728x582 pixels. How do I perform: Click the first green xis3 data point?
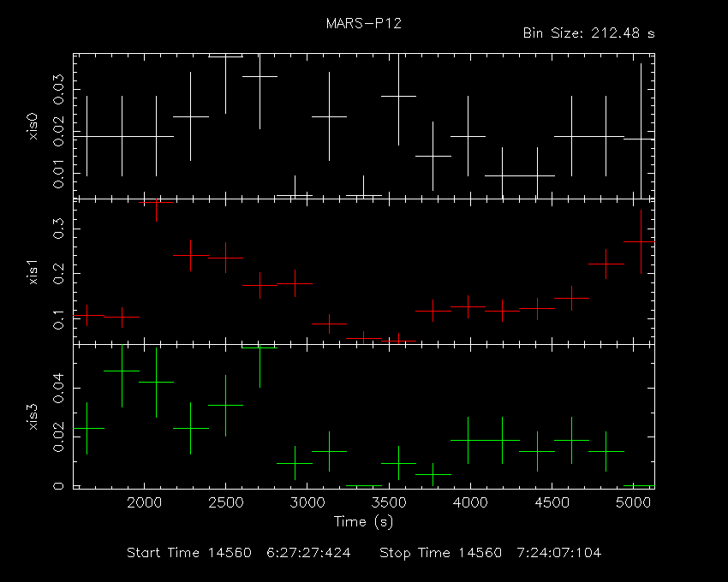[x=87, y=428]
